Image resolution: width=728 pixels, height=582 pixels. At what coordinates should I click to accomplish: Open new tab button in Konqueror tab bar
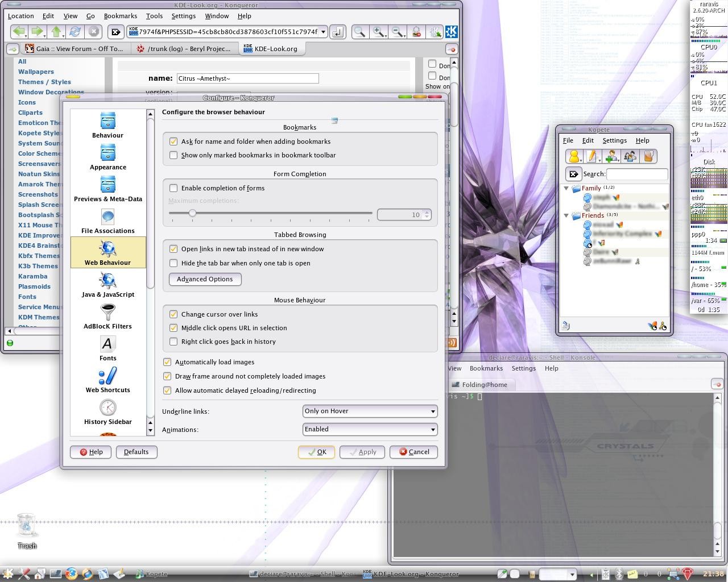click(x=12, y=49)
